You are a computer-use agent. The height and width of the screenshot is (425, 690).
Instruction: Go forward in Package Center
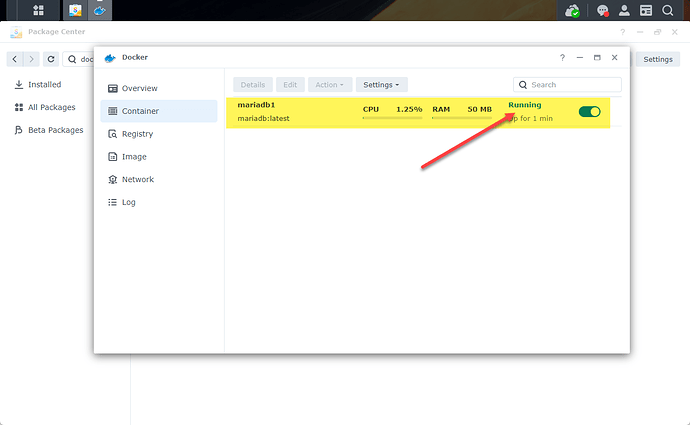[31, 59]
